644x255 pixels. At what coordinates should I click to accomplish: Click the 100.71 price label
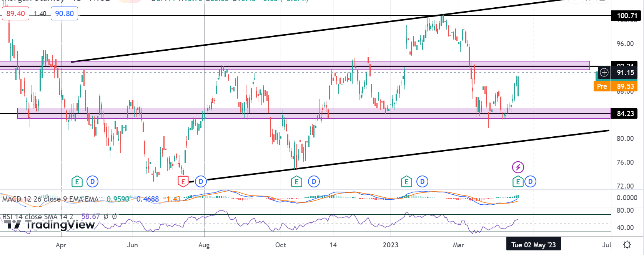[x=627, y=16]
